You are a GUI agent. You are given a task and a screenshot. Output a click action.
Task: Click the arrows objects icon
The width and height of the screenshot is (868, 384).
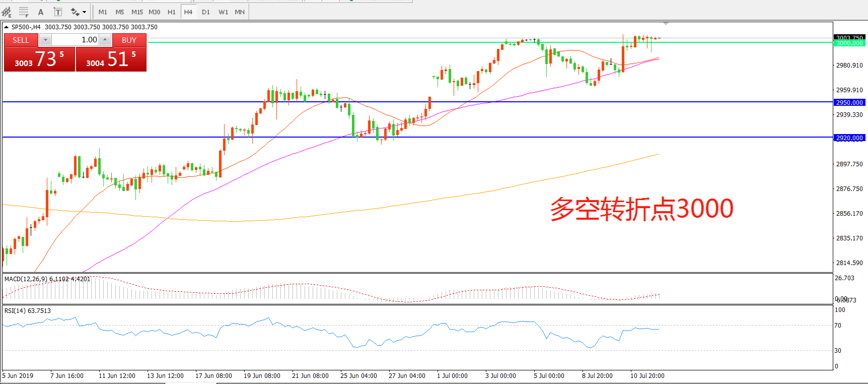[x=75, y=12]
